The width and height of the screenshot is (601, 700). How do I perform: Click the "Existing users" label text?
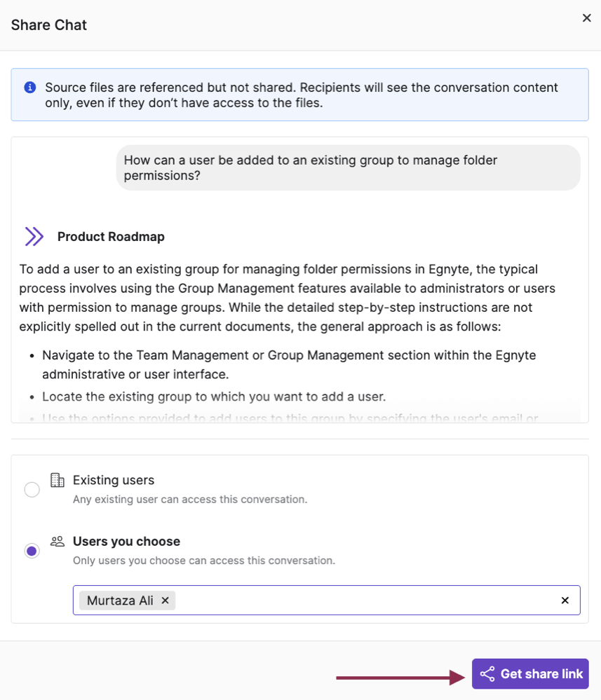pyautogui.click(x=112, y=480)
